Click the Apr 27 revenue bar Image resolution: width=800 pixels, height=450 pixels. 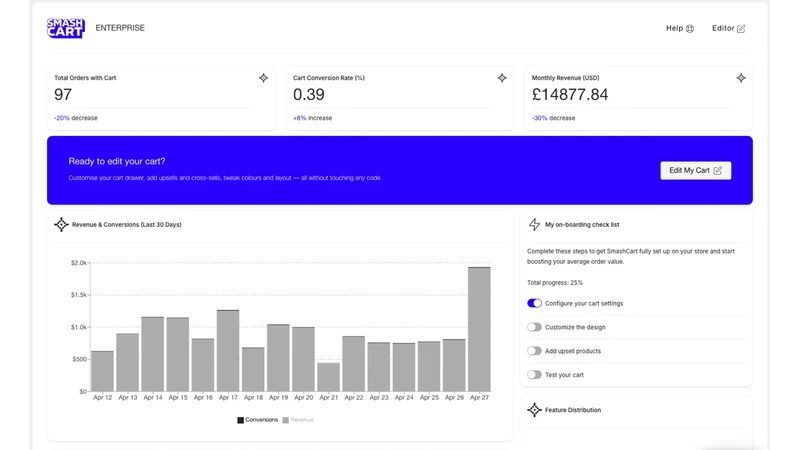tap(479, 329)
